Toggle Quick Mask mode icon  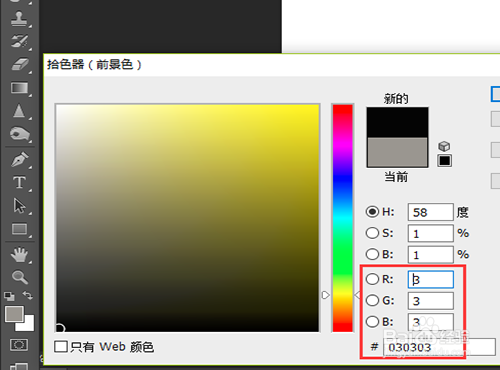[x=19, y=345]
